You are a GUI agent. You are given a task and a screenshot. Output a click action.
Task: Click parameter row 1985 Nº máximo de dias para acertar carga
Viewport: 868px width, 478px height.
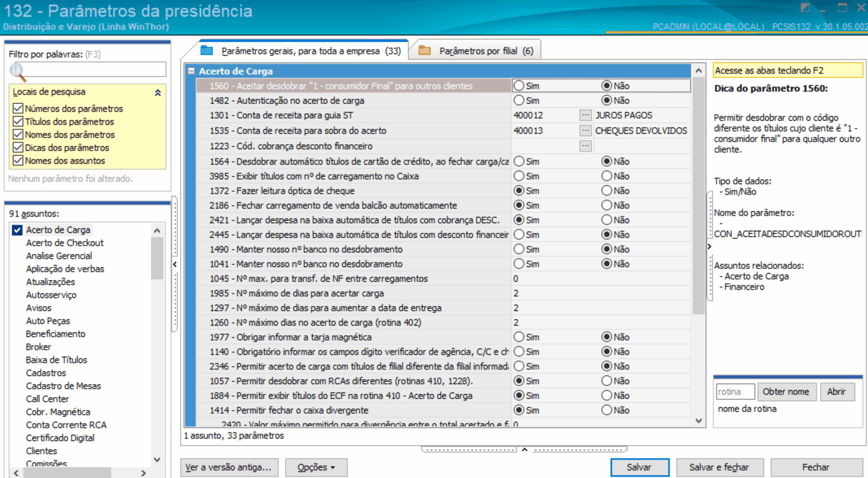pos(443,293)
